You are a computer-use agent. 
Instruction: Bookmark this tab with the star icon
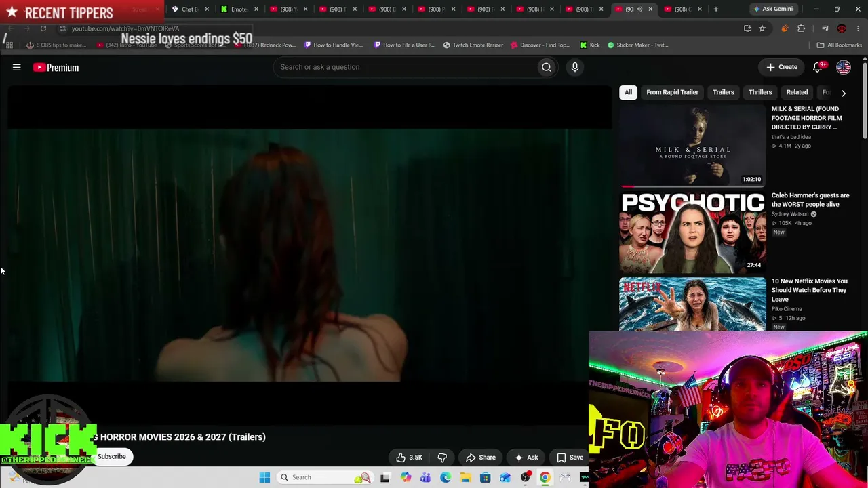[762, 28]
